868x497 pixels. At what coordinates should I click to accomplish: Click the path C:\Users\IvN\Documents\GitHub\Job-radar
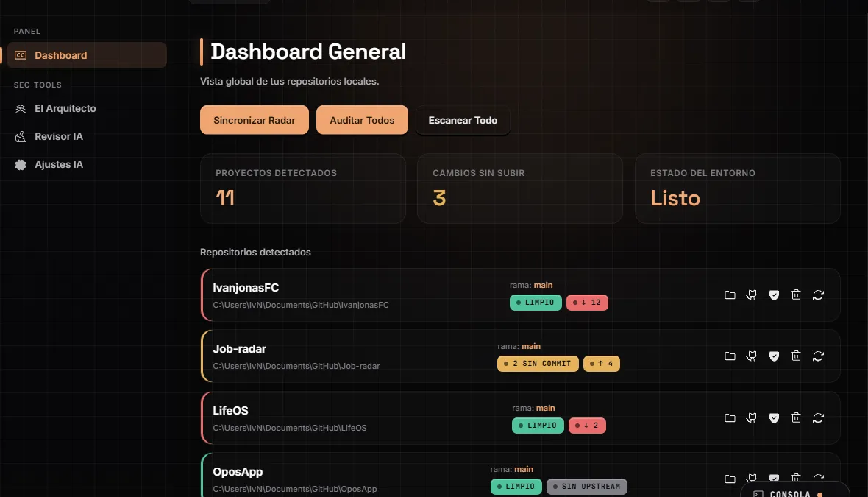[296, 366]
